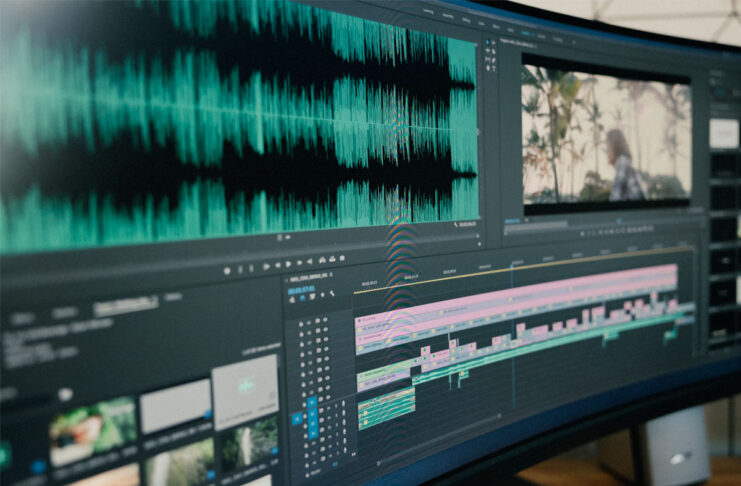Screen dimensions: 741x486
Task: Select the Ripple Edit tool
Action: point(487,50)
